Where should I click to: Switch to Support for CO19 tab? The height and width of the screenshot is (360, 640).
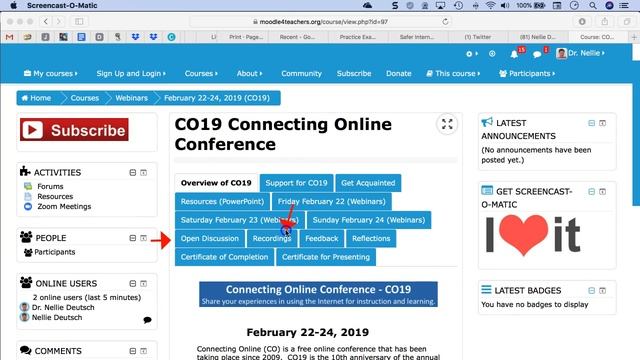tap(296, 183)
